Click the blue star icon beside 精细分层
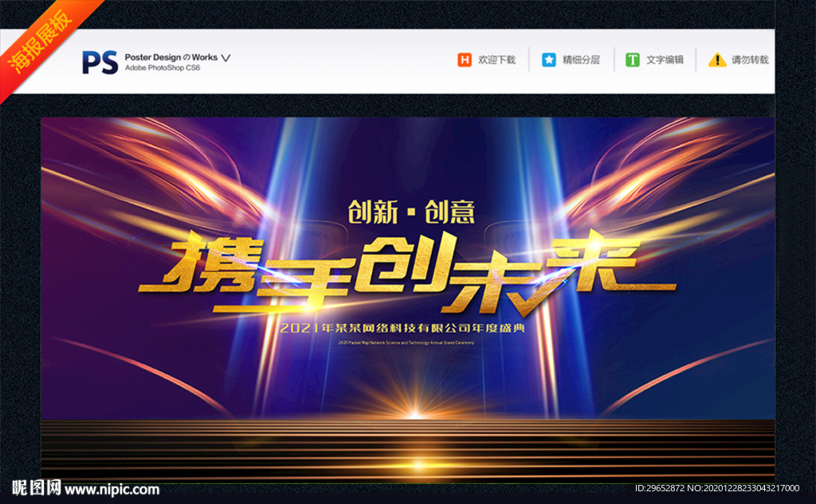The width and height of the screenshot is (816, 504). (548, 60)
